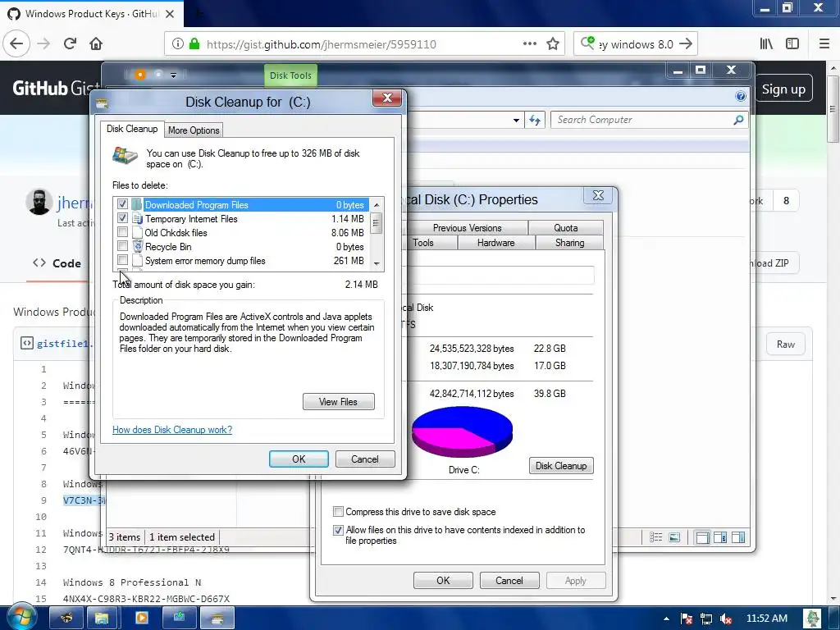Show site information icon in URL bar

tap(177, 44)
